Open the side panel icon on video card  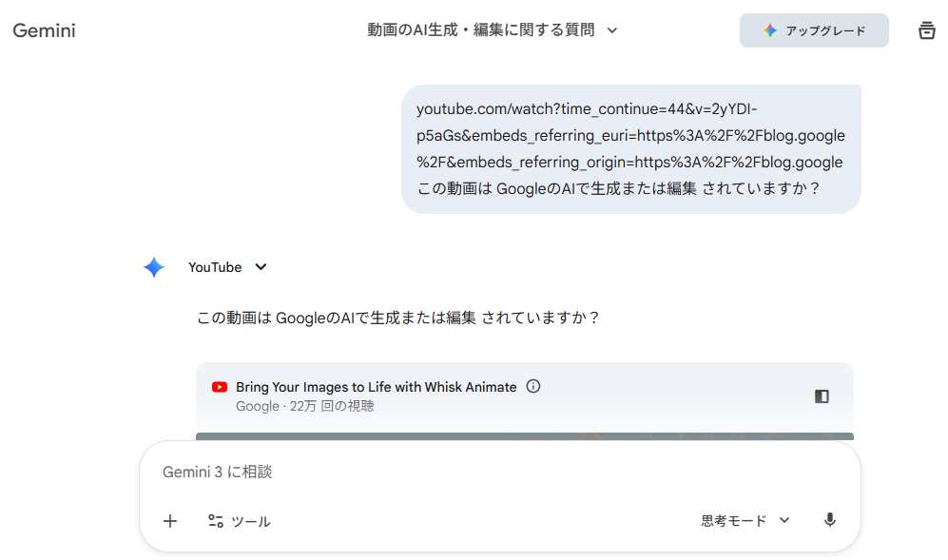point(822,396)
